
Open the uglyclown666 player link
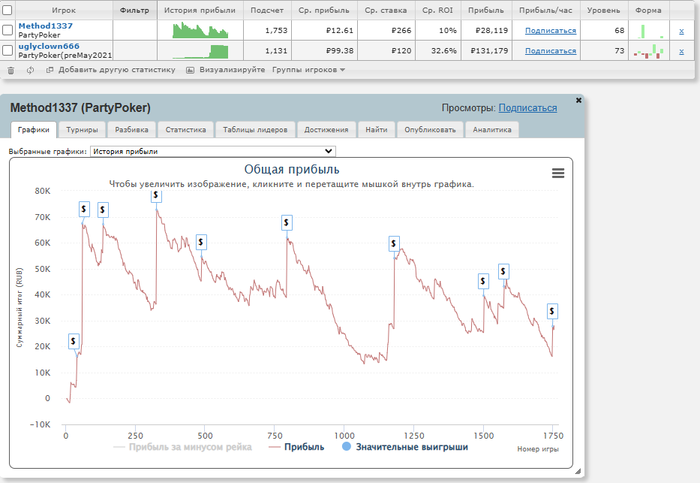pos(49,46)
